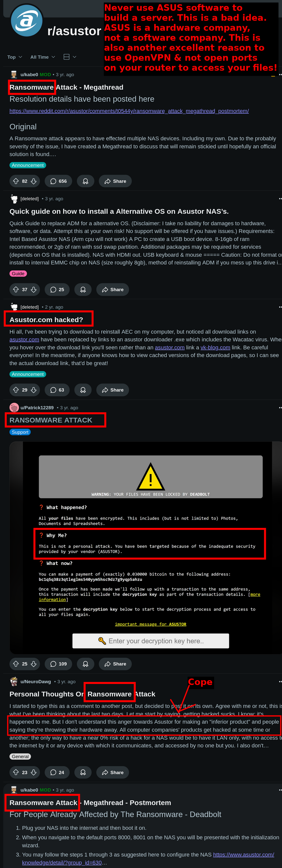Expand the Top sort dropdown
Screen dimensions: 282x868
pos(15,57)
